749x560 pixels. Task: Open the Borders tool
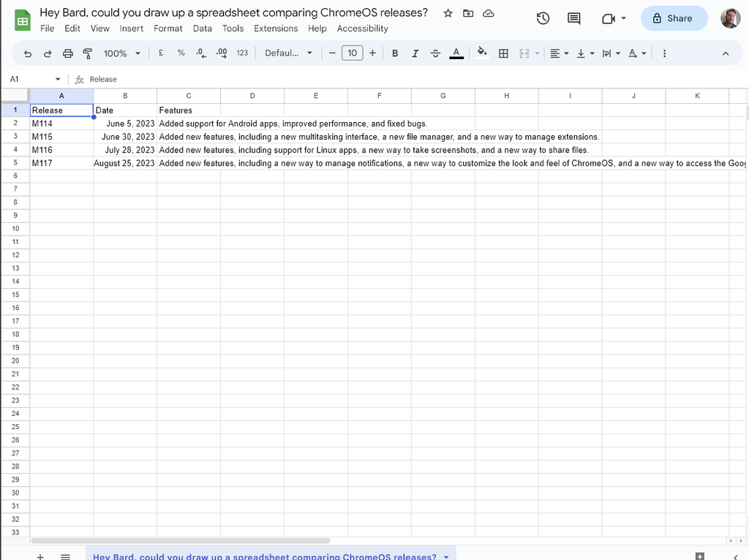coord(502,53)
